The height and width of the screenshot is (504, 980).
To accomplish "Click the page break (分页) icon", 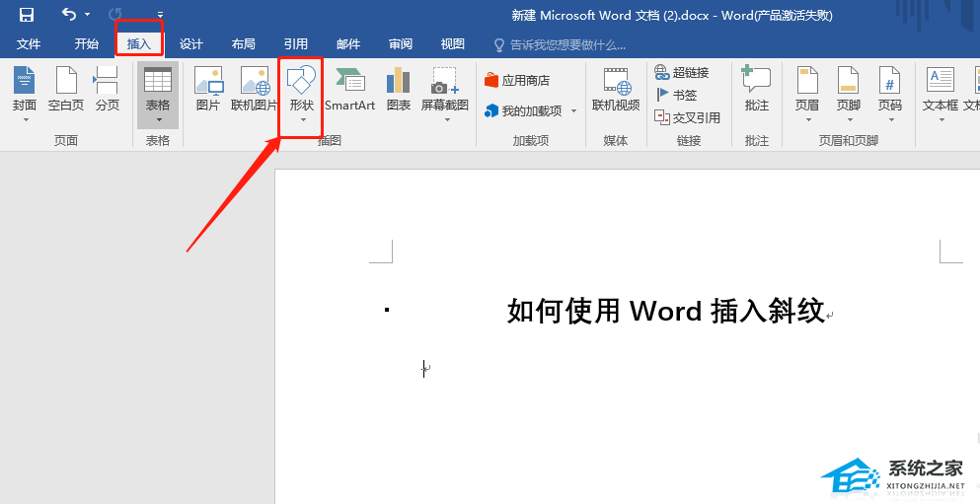I will pyautogui.click(x=107, y=89).
